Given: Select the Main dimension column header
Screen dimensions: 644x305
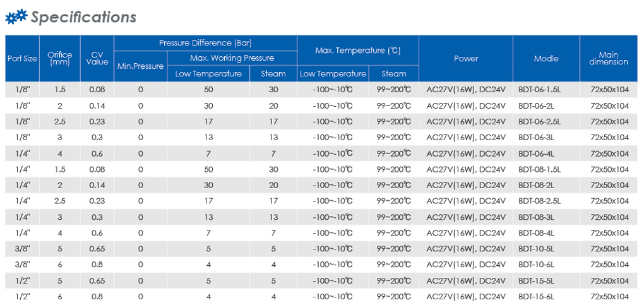Looking at the screenshot, I should click(x=608, y=58).
